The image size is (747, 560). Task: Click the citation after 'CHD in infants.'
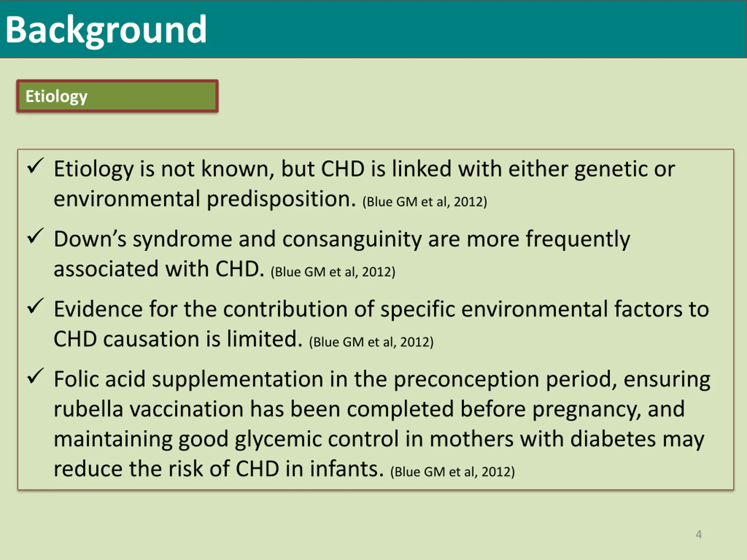453,472
